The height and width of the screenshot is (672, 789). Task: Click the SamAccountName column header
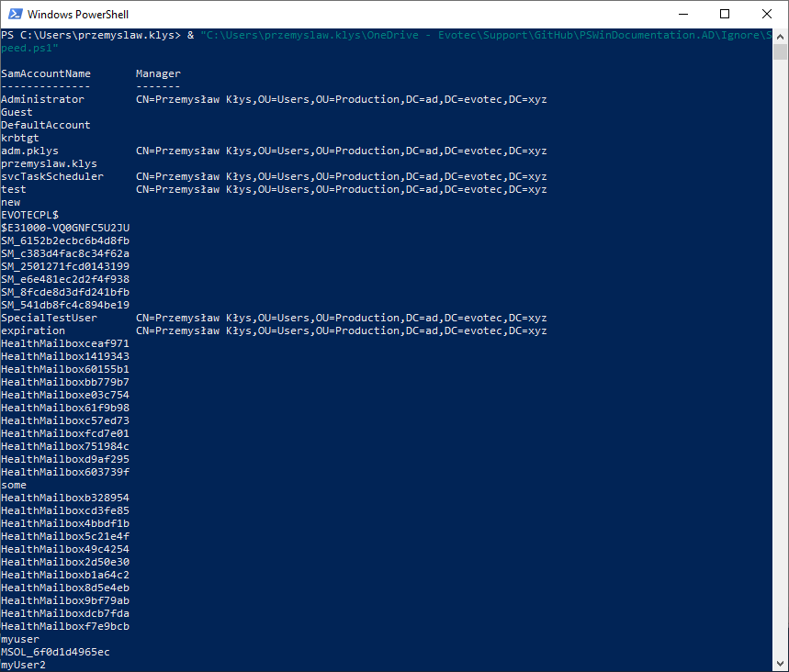(46, 73)
